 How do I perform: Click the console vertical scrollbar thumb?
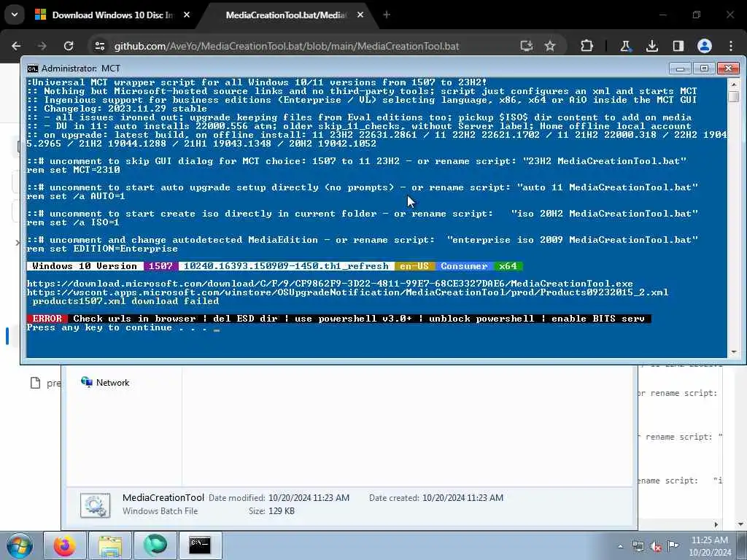(734, 97)
